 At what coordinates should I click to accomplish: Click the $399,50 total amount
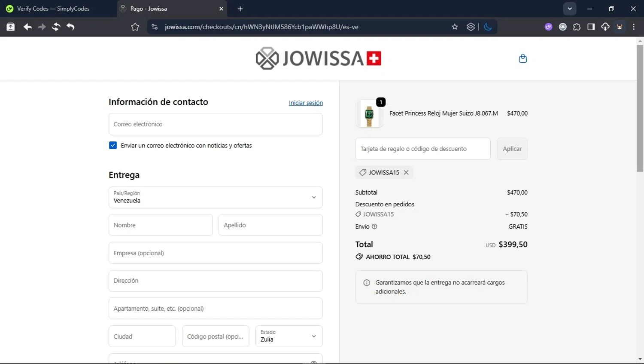(513, 244)
